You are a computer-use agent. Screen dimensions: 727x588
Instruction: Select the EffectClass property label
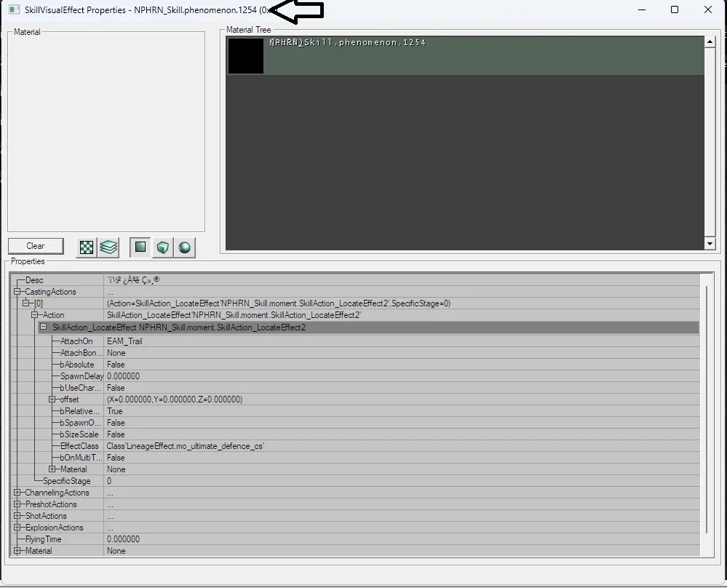click(x=79, y=446)
